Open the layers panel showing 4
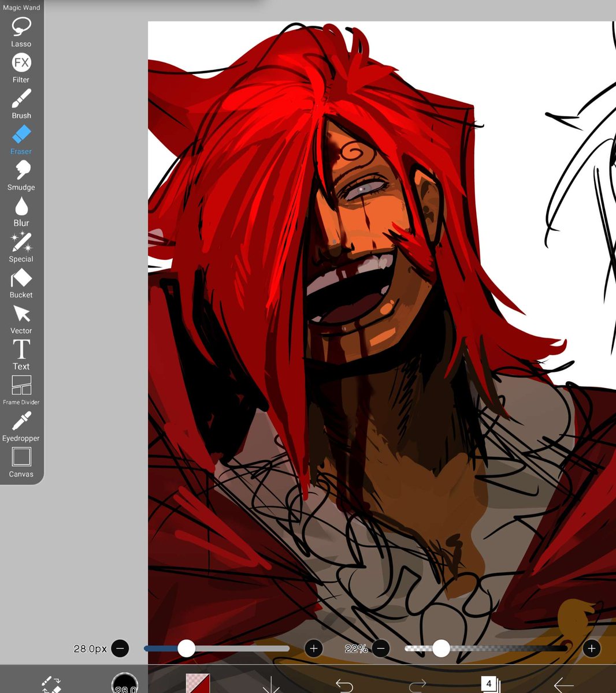616x693 pixels. [490, 684]
